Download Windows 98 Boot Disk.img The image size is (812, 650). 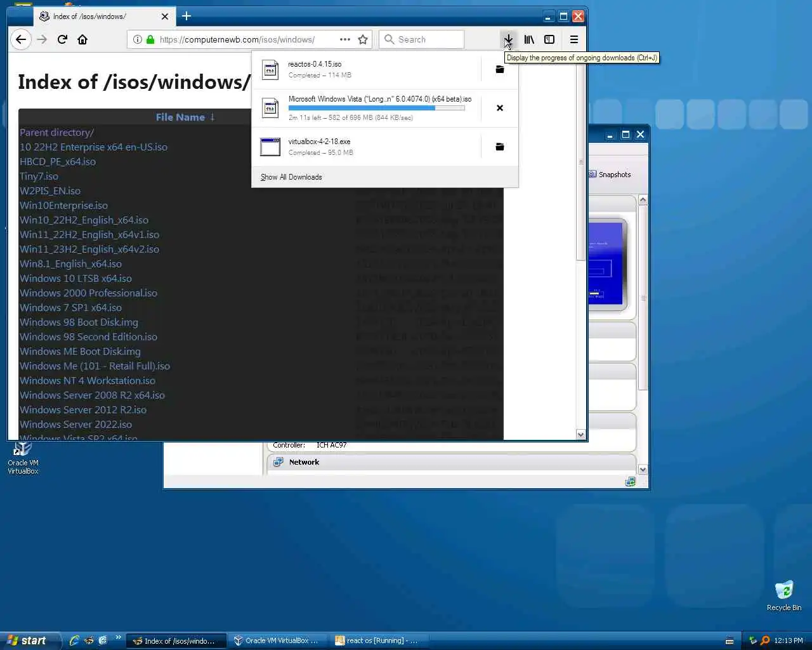[x=79, y=322]
